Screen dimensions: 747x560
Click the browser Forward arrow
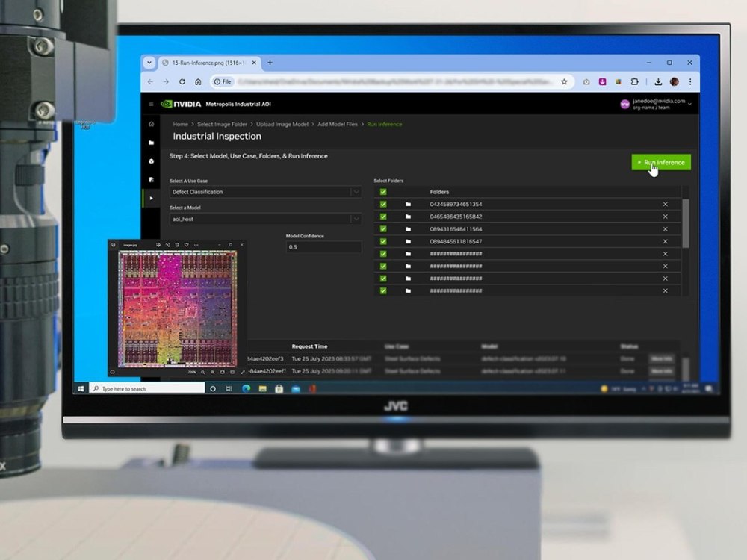166,82
